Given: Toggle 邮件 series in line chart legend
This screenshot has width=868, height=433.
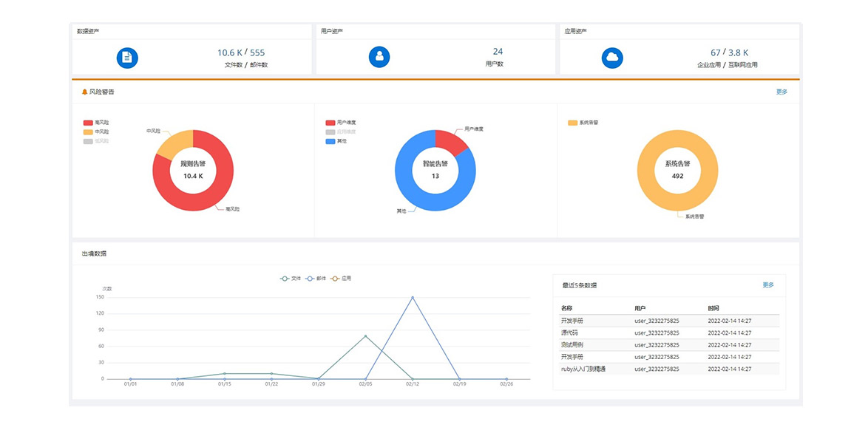Looking at the screenshot, I should click(x=316, y=279).
